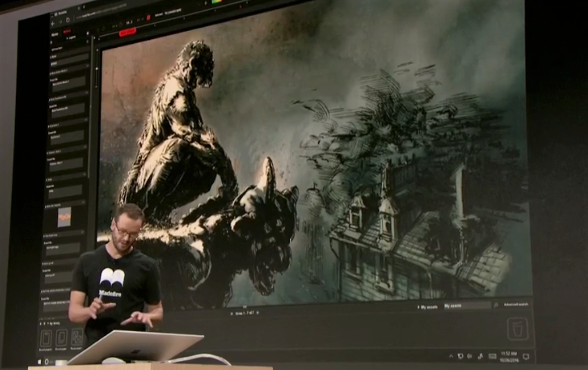Click the small red record icon in toolbar
588x370 pixels.
point(148,17)
